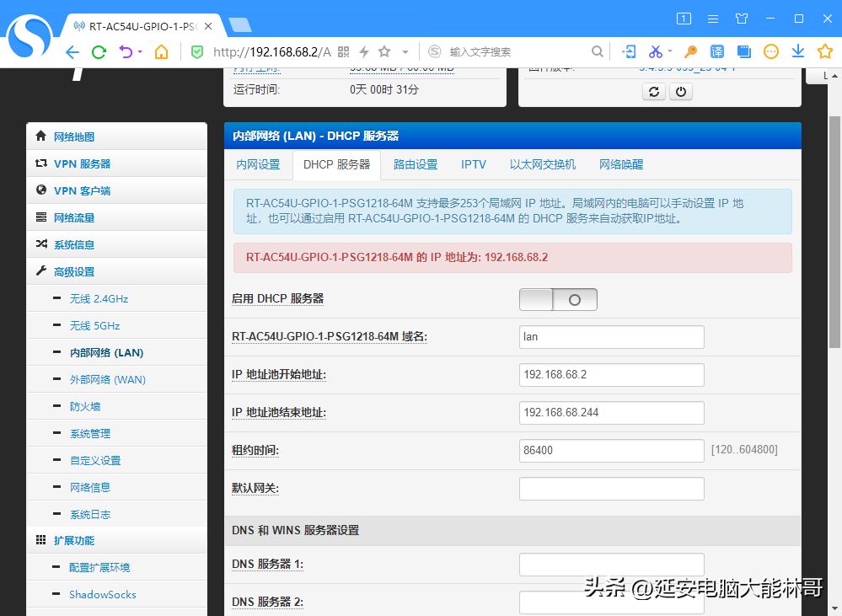Switch to the 路由设置 tab
Screen dimensions: 842x616
click(x=416, y=164)
